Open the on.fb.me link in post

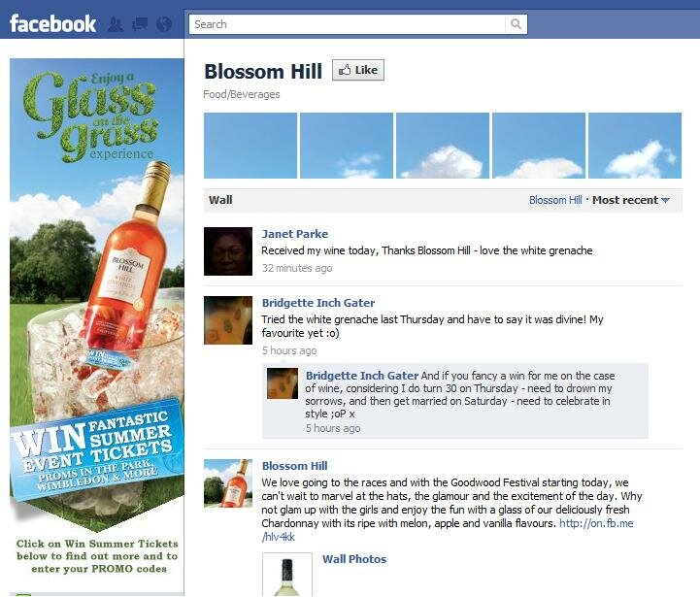coord(448,530)
